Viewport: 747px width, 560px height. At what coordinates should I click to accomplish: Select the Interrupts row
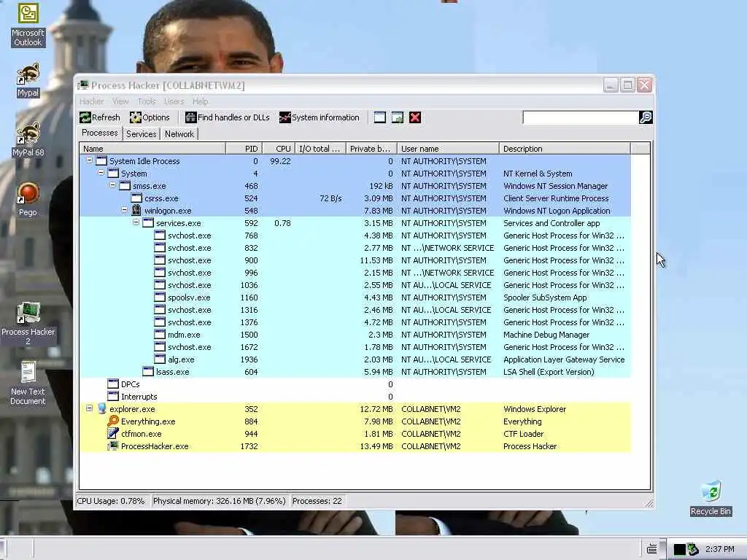[355, 396]
